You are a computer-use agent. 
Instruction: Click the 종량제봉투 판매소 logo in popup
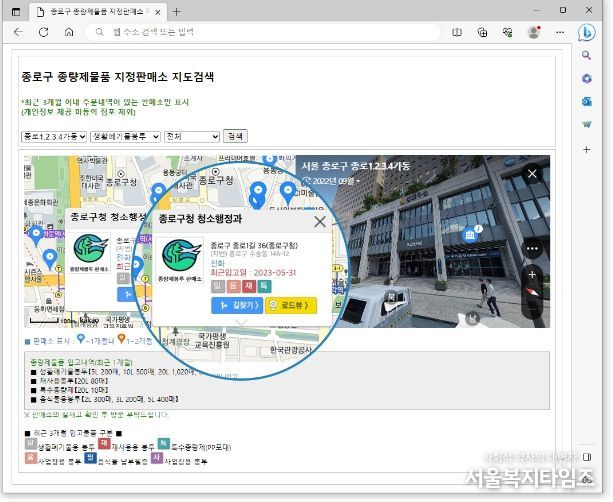180,260
